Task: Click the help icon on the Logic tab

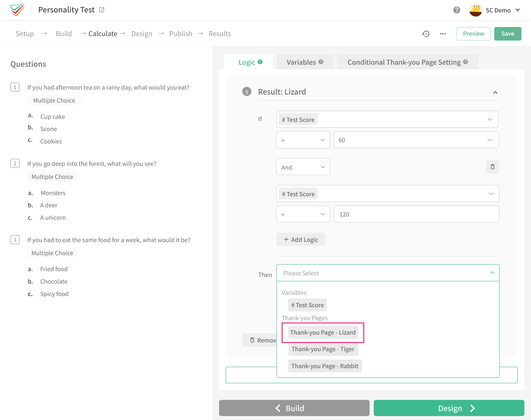Action: (x=261, y=61)
